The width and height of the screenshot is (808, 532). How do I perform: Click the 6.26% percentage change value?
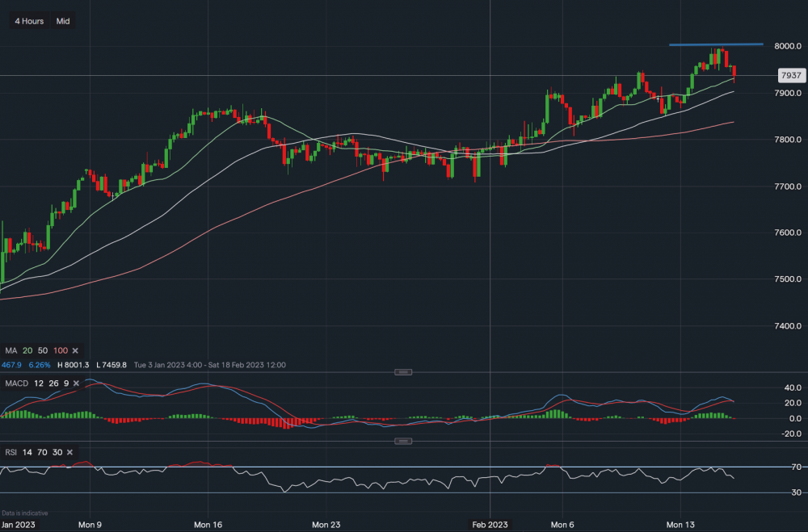coord(39,365)
